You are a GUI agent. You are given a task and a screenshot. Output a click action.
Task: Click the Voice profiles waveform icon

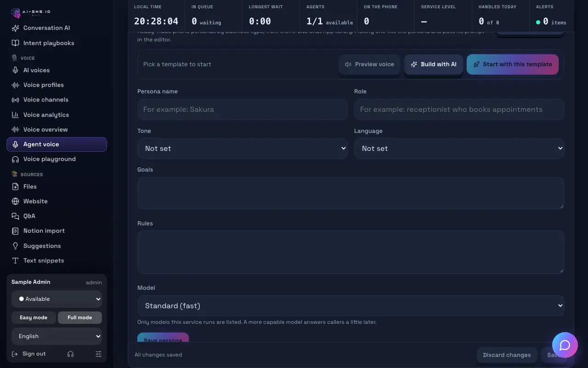(x=15, y=85)
